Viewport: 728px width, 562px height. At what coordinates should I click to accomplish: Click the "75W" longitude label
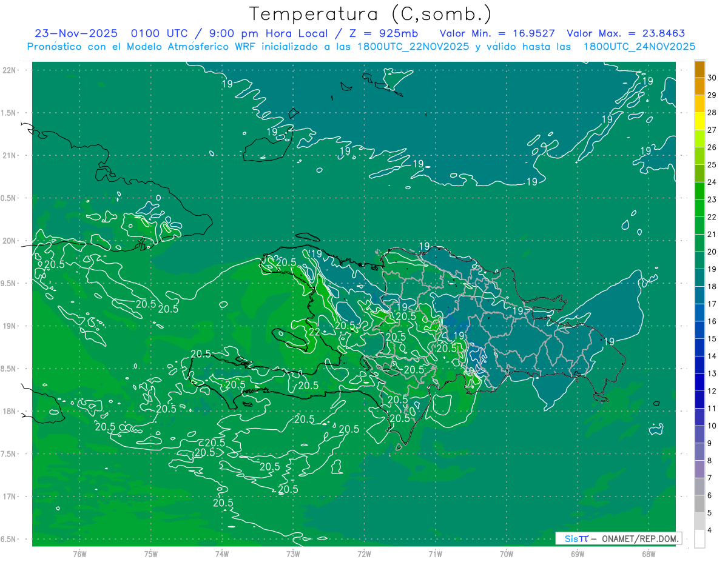[151, 554]
